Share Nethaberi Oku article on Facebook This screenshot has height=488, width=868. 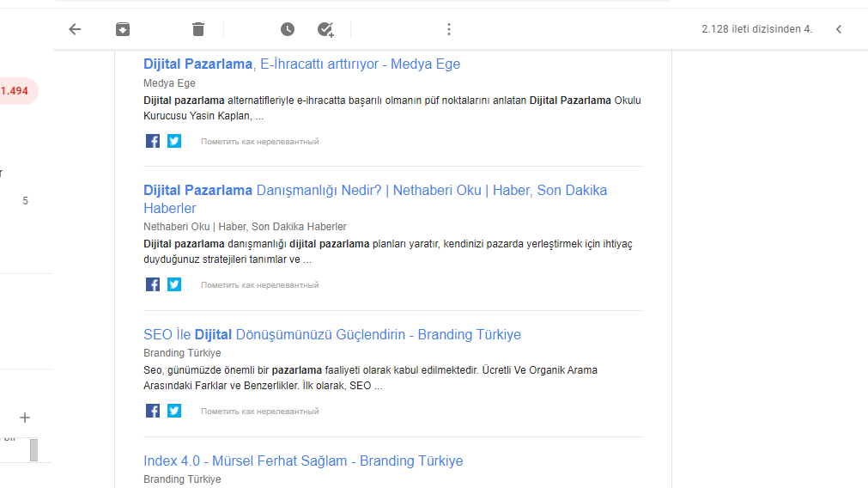[153, 284]
